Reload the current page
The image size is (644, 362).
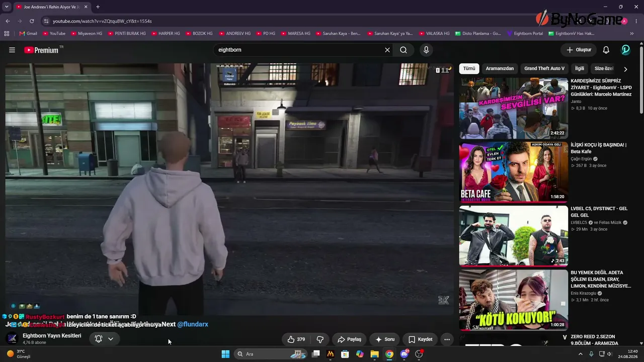pos(32,21)
